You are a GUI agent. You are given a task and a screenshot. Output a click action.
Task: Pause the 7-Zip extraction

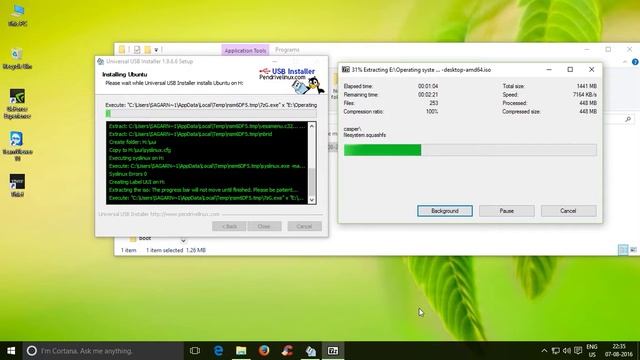coord(507,211)
